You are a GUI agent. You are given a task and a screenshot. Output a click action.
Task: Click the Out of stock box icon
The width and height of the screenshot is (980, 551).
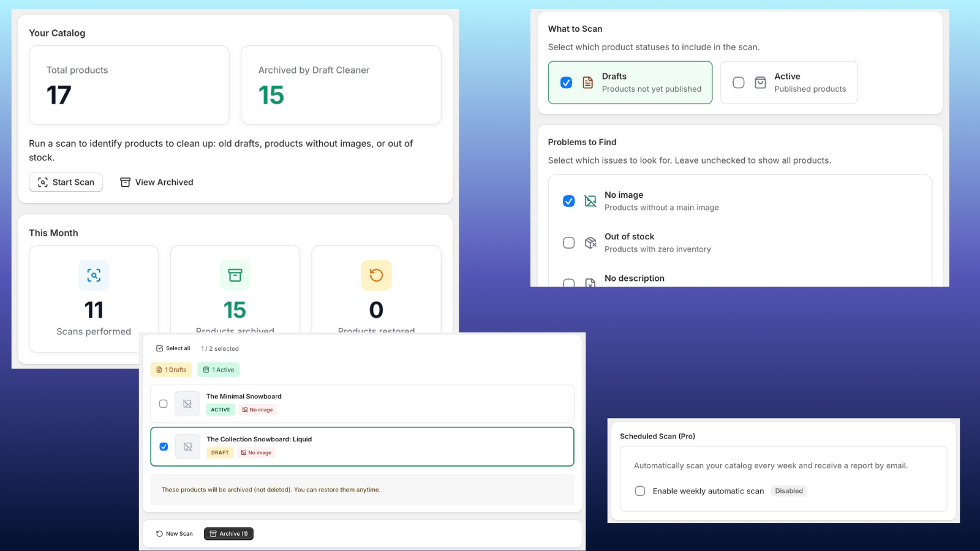click(x=590, y=243)
